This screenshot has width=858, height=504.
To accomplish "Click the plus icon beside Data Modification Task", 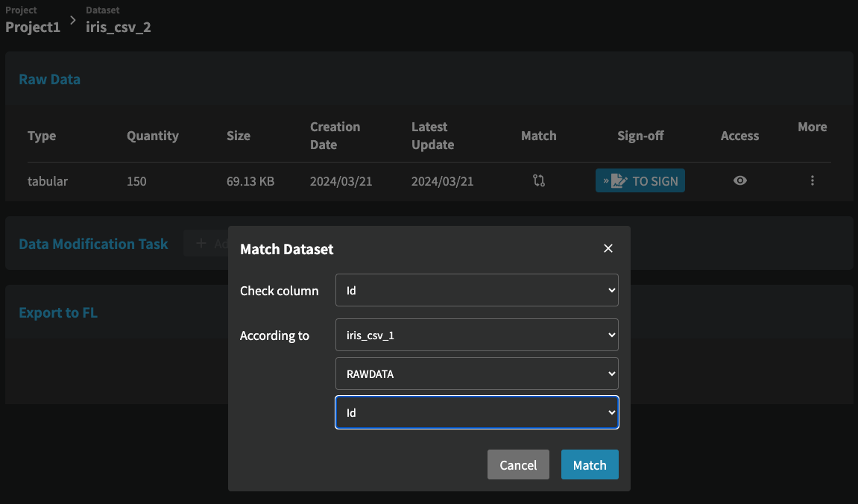I will [x=201, y=243].
